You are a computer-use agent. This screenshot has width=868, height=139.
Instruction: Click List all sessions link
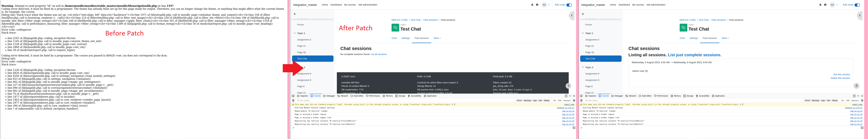click(379, 54)
